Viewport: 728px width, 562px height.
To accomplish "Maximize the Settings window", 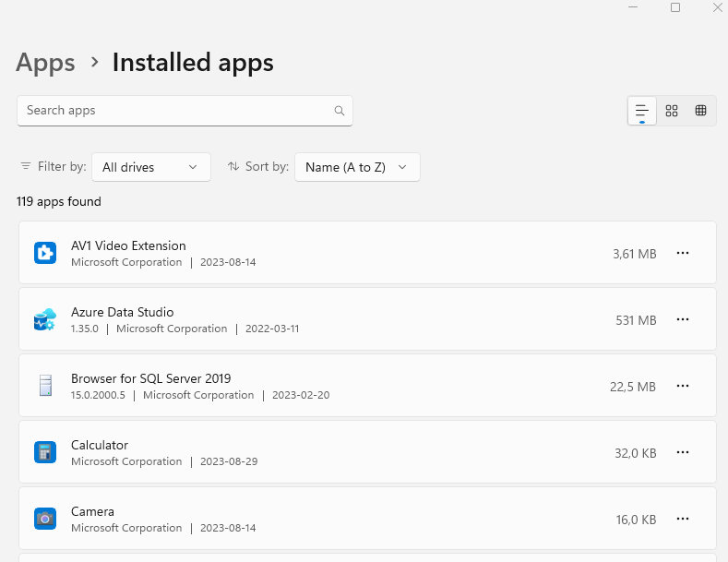I will (675, 7).
